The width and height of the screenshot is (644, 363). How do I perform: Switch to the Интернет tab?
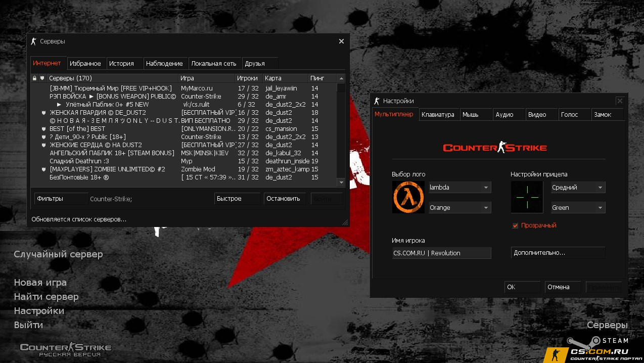pyautogui.click(x=49, y=63)
